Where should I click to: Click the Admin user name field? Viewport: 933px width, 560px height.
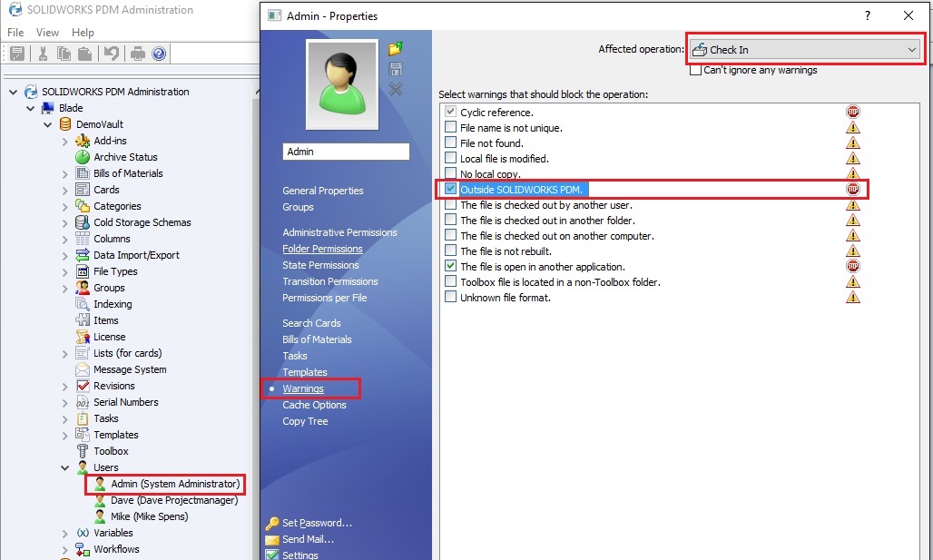coord(346,152)
